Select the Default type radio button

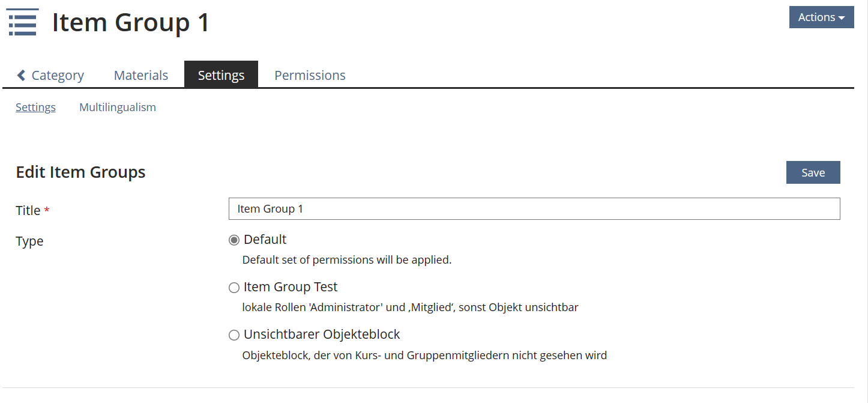click(234, 240)
